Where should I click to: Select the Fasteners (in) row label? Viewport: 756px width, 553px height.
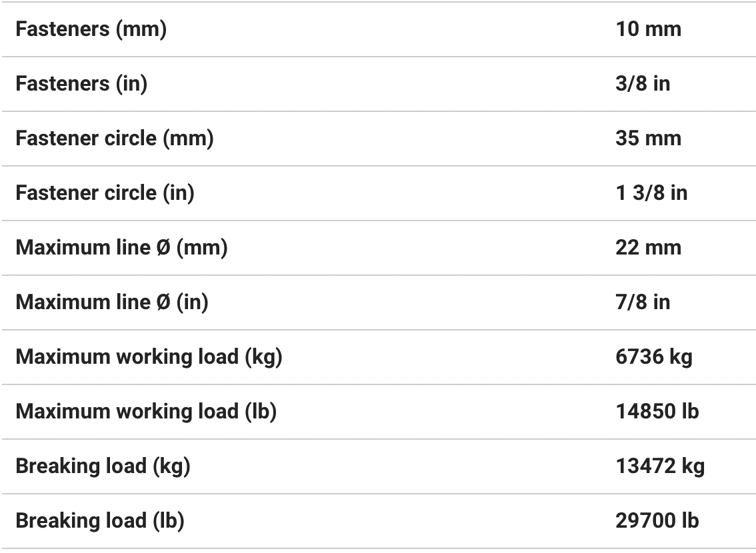81,84
